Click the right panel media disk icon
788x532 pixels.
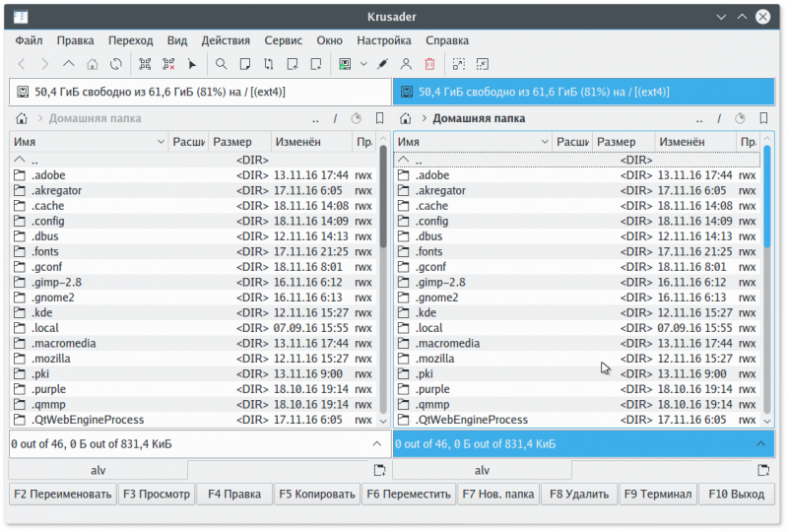click(407, 92)
